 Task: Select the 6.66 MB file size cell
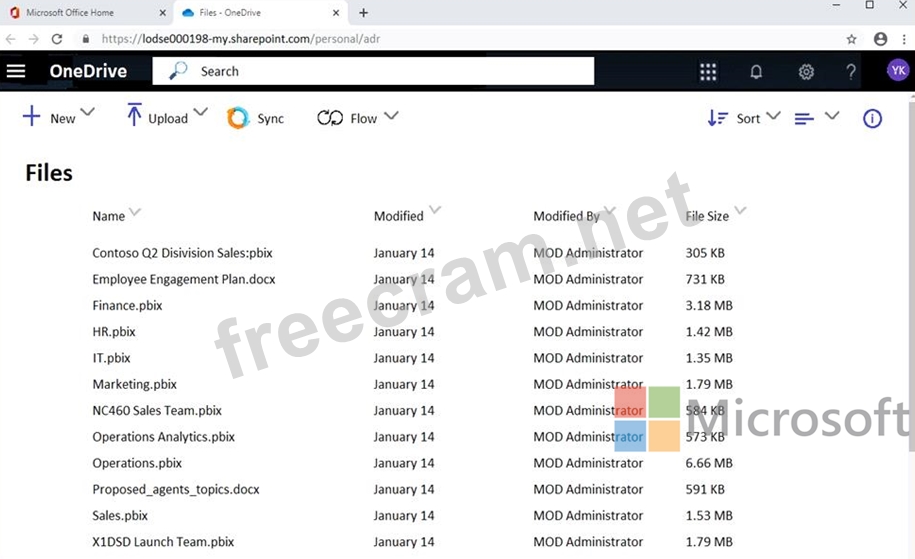click(709, 463)
